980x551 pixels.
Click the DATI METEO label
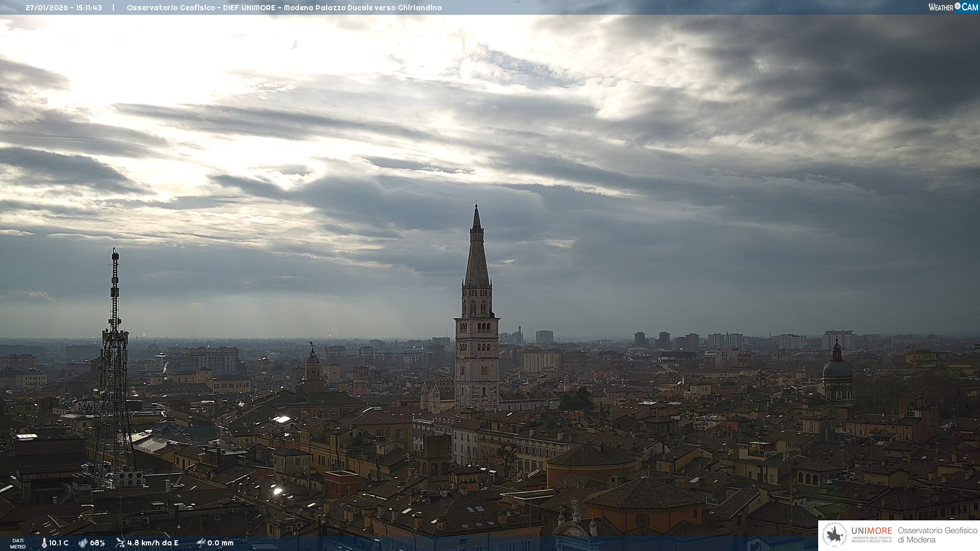pyautogui.click(x=18, y=543)
